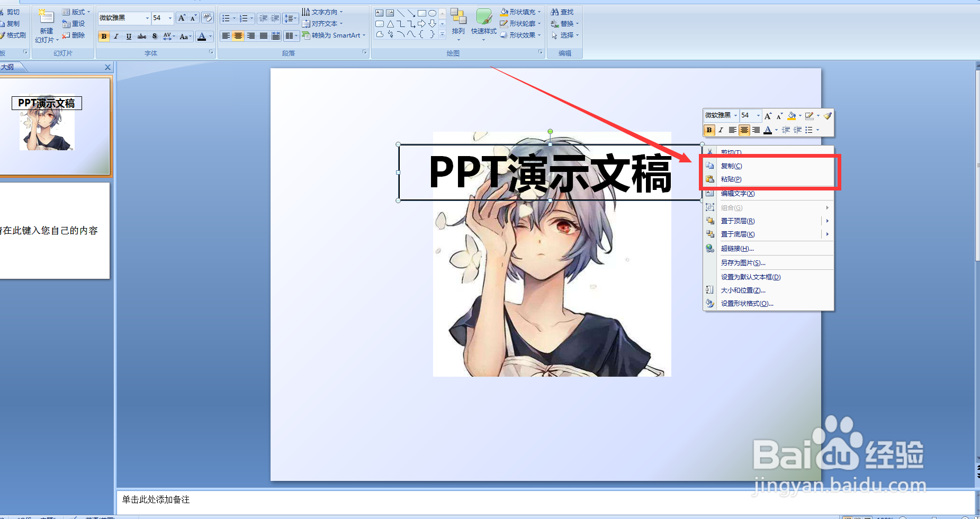Select the oval shape in gallery
Image resolution: width=980 pixels, height=519 pixels.
pos(432,13)
